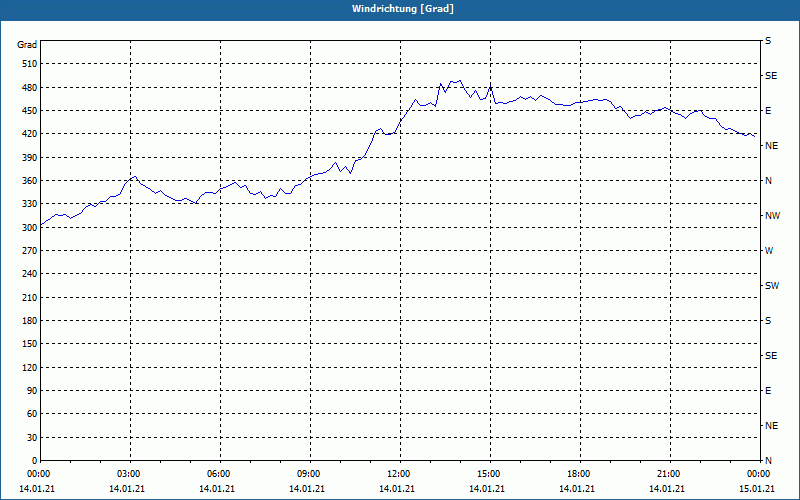Click the 03:00 time label
The height and width of the screenshot is (500, 800).
tap(129, 474)
